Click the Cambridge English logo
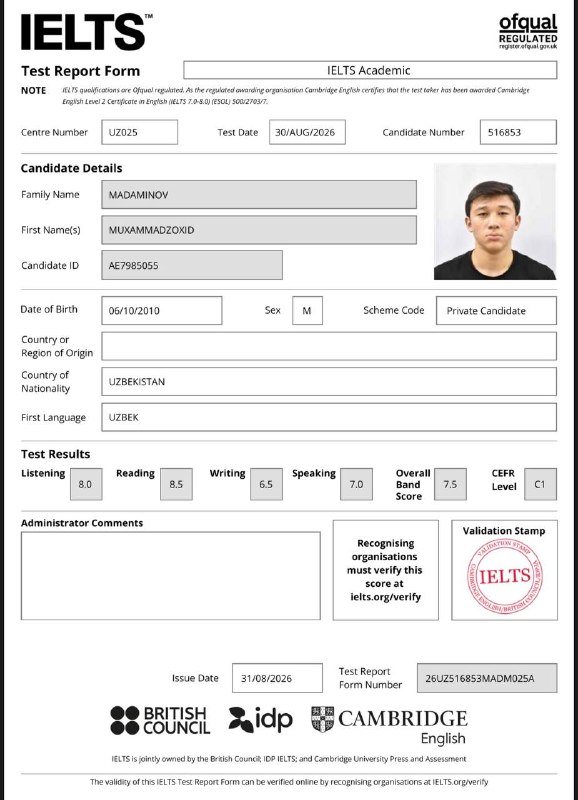The image size is (578, 800). point(389,727)
